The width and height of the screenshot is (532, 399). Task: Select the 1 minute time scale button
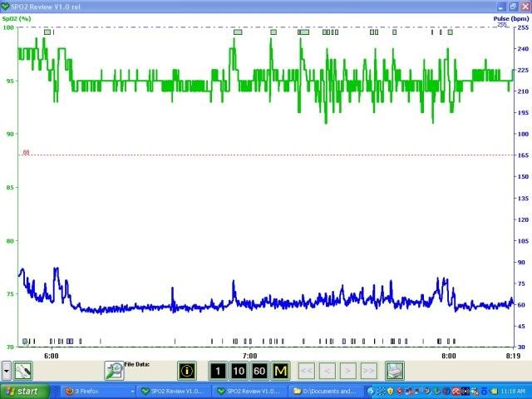(217, 371)
